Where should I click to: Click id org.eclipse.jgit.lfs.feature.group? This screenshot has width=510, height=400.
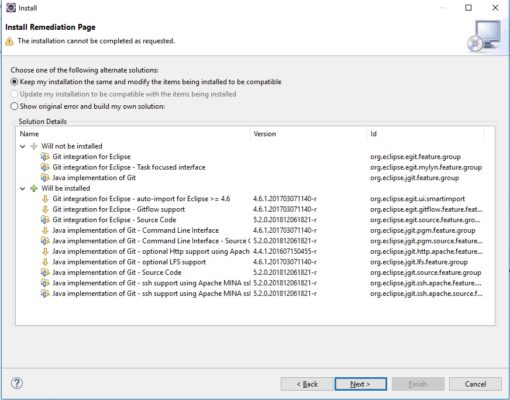pyautogui.click(x=419, y=262)
